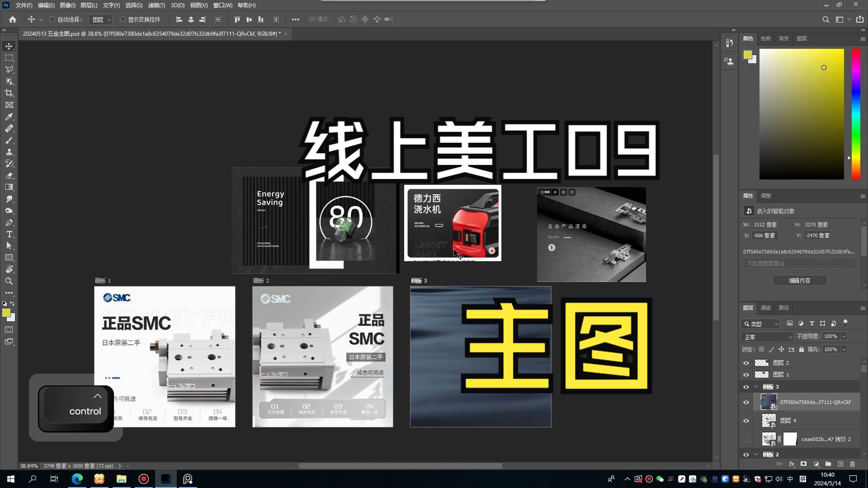Select the Clone Stamp tool
The height and width of the screenshot is (488, 868).
[x=9, y=152]
